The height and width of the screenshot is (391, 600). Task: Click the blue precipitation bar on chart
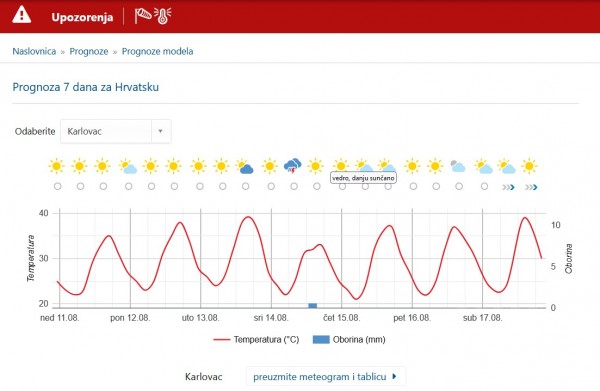click(x=313, y=305)
